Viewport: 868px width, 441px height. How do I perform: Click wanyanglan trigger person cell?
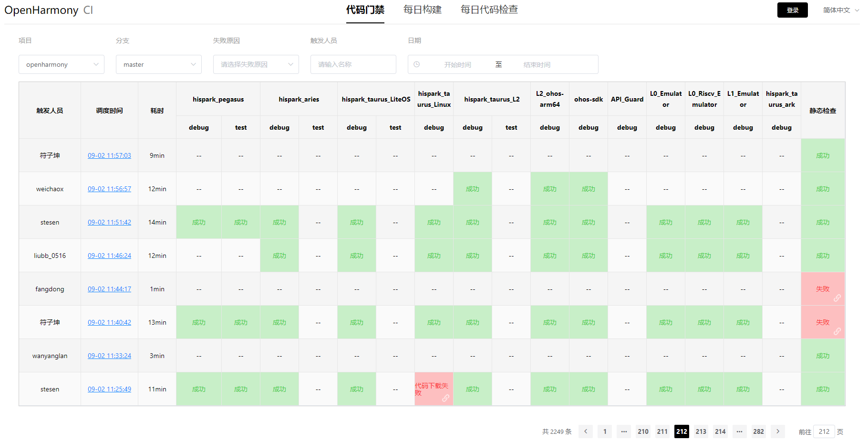pos(50,356)
